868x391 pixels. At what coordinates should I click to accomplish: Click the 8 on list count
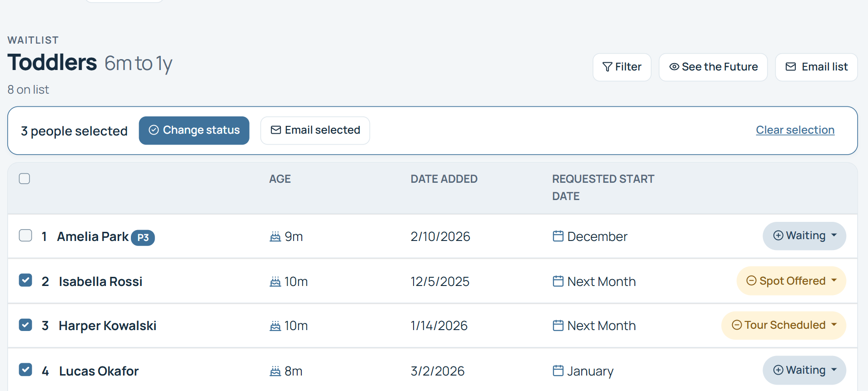28,90
